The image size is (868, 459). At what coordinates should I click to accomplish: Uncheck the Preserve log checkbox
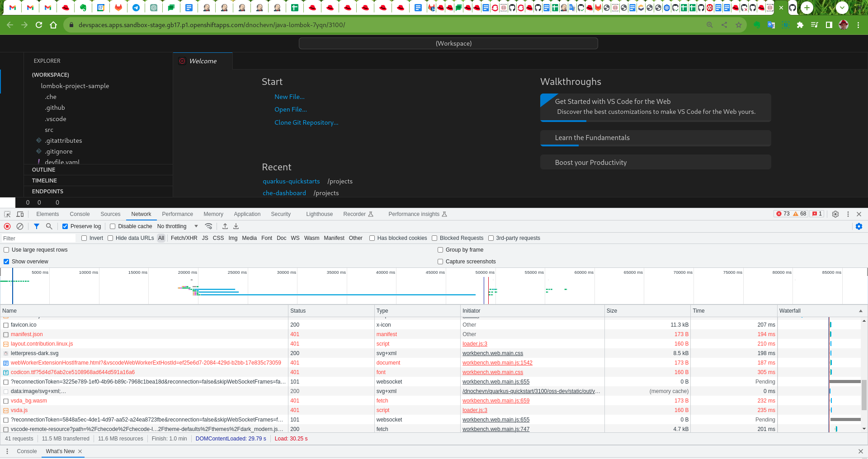click(x=65, y=226)
